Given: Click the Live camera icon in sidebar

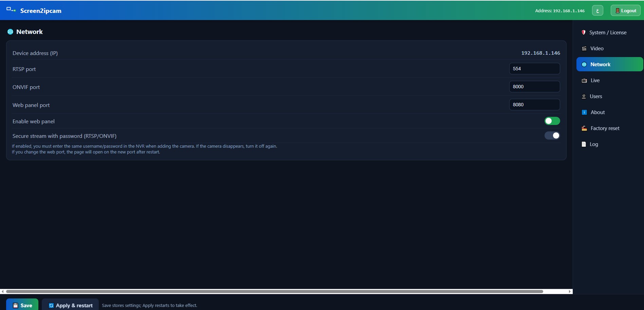Looking at the screenshot, I should [x=584, y=80].
